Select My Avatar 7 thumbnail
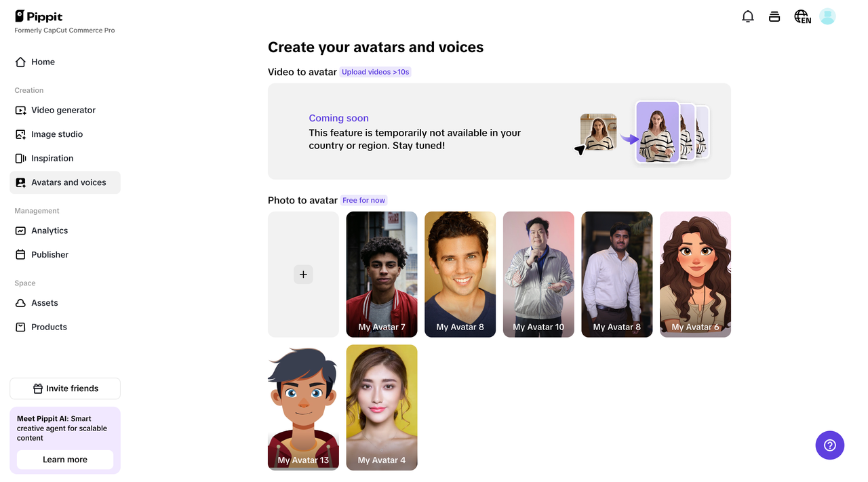Image resolution: width=868 pixels, height=482 pixels. (x=382, y=275)
